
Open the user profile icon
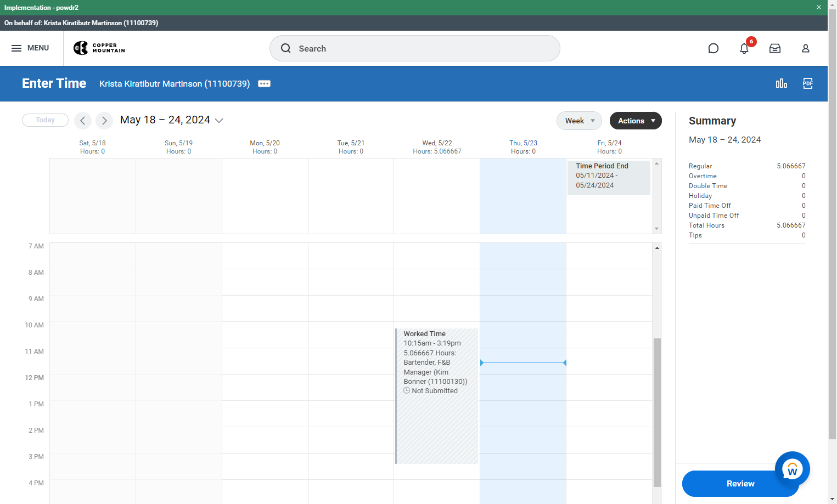point(805,48)
